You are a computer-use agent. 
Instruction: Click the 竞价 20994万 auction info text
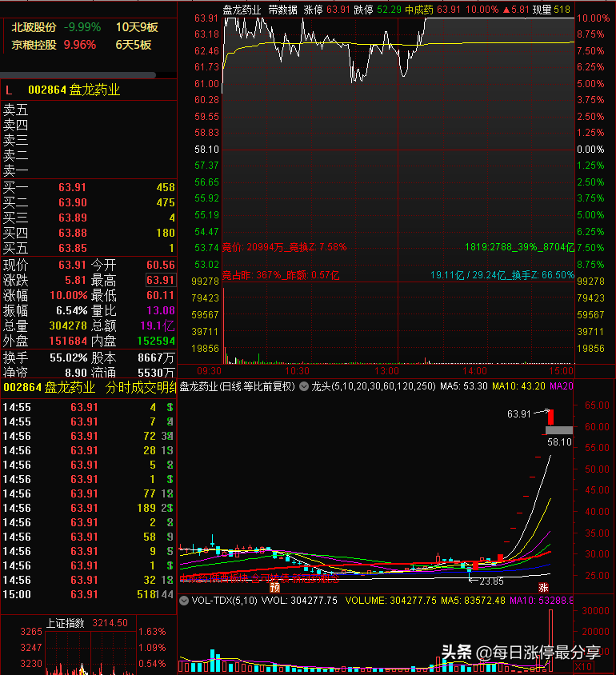[284, 247]
